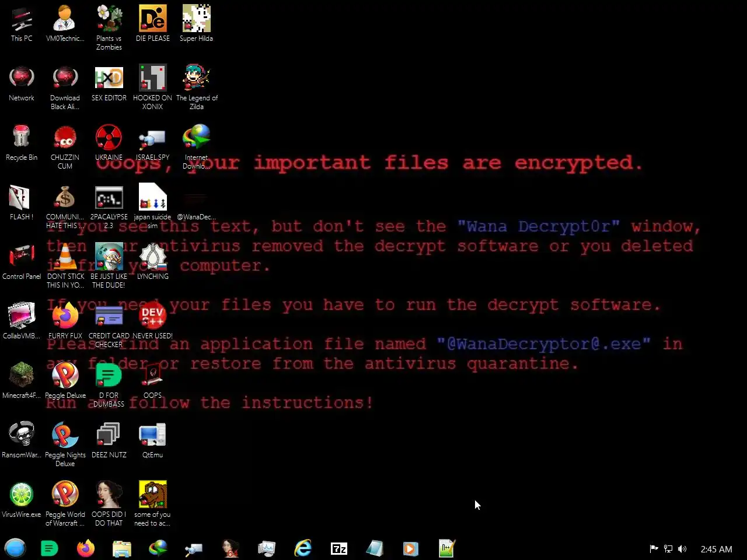Launch the Super Hilda game icon
Image resolution: width=747 pixels, height=560 pixels.
196,23
